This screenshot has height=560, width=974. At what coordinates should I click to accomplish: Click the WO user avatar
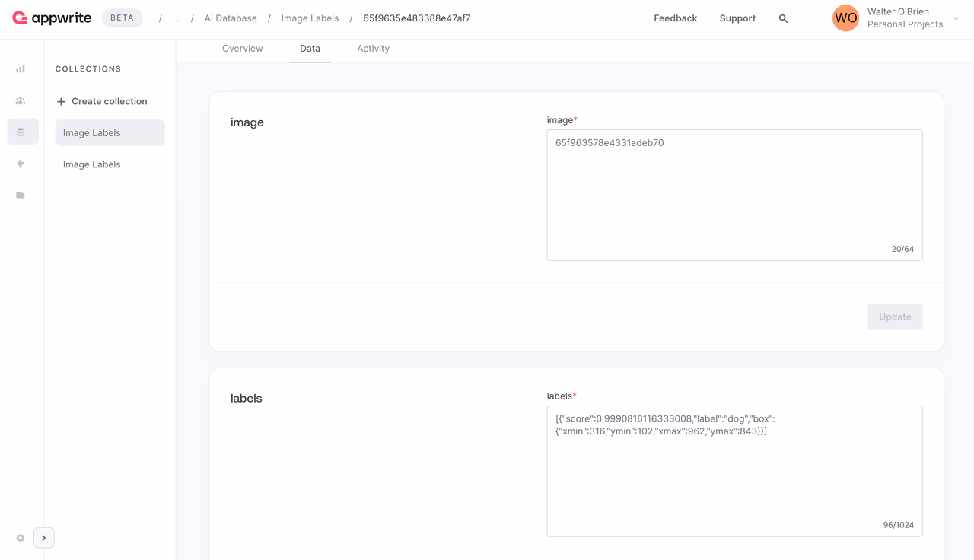click(845, 18)
